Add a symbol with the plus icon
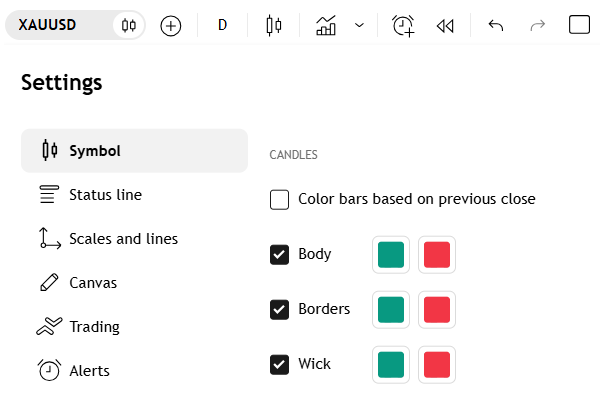600x400 pixels. pos(171,26)
